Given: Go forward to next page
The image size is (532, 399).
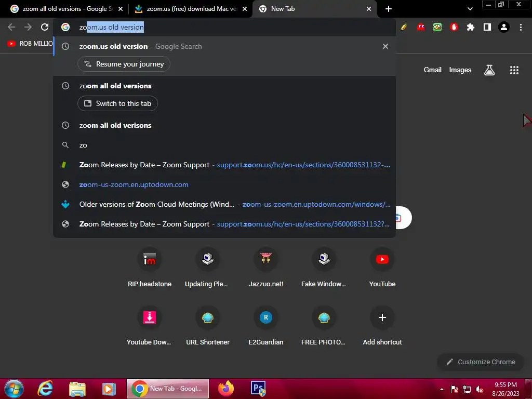Looking at the screenshot, I should (x=28, y=27).
